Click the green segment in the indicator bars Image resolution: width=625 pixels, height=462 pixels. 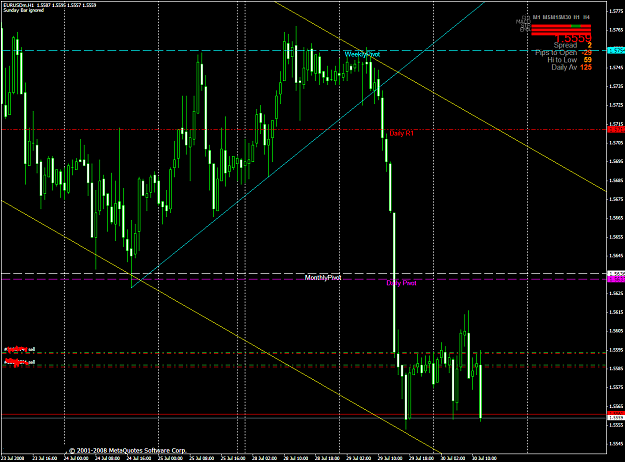coord(576,26)
